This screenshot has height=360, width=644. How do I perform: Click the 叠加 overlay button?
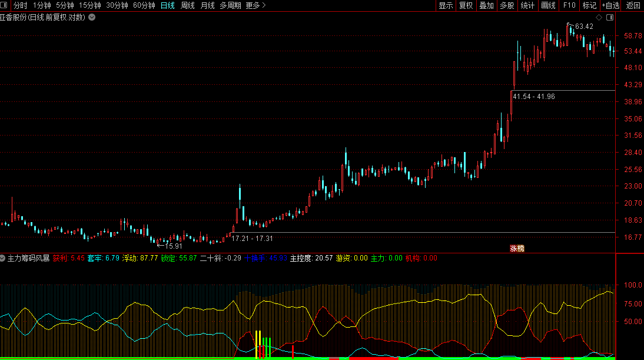coord(487,5)
